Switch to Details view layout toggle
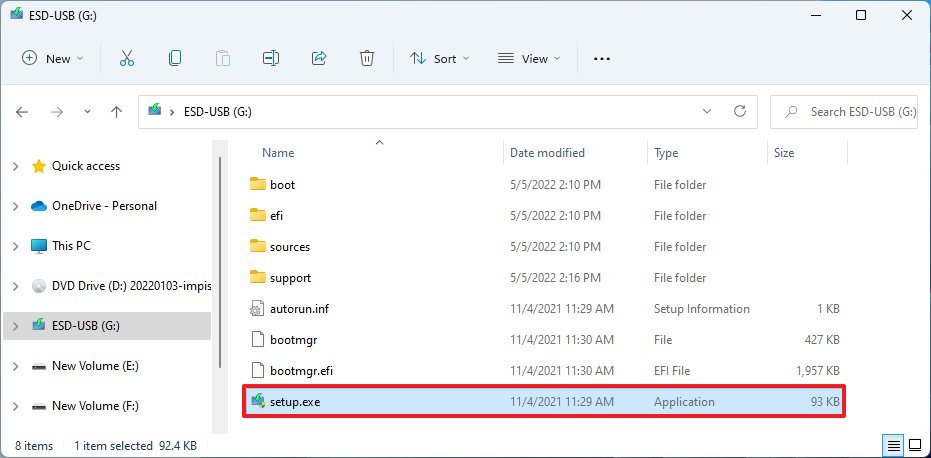Screen dimensions: 931x458 (x=892, y=444)
